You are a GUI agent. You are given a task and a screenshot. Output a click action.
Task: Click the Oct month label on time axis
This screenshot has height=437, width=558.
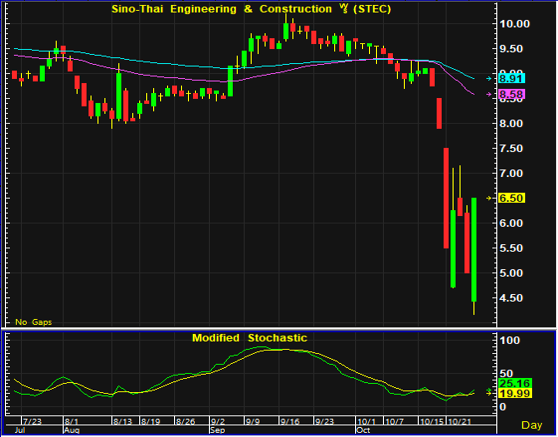(x=364, y=430)
